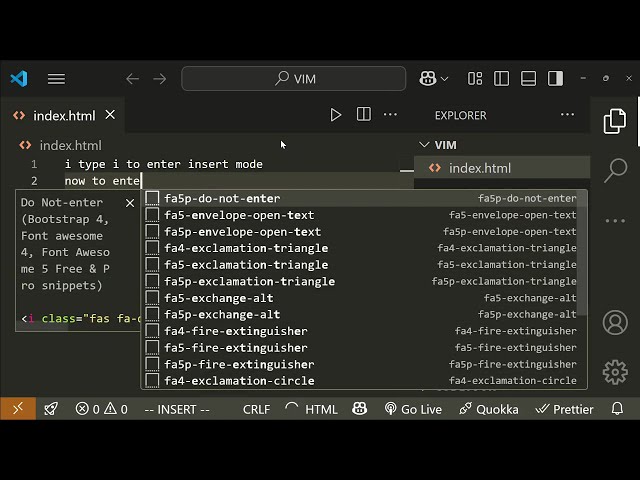640x480 pixels.
Task: Open the Search view in activity bar
Action: coord(615,170)
